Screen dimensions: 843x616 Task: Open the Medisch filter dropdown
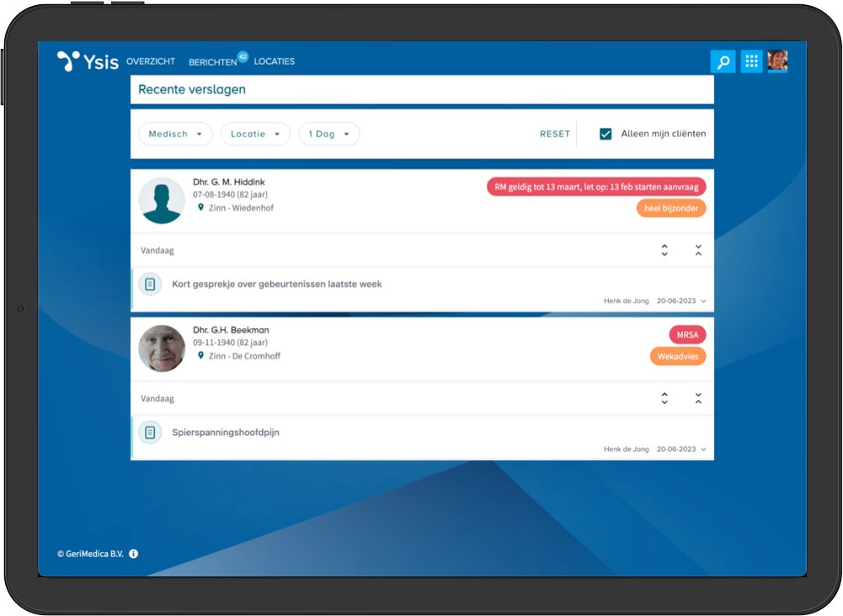pyautogui.click(x=174, y=134)
